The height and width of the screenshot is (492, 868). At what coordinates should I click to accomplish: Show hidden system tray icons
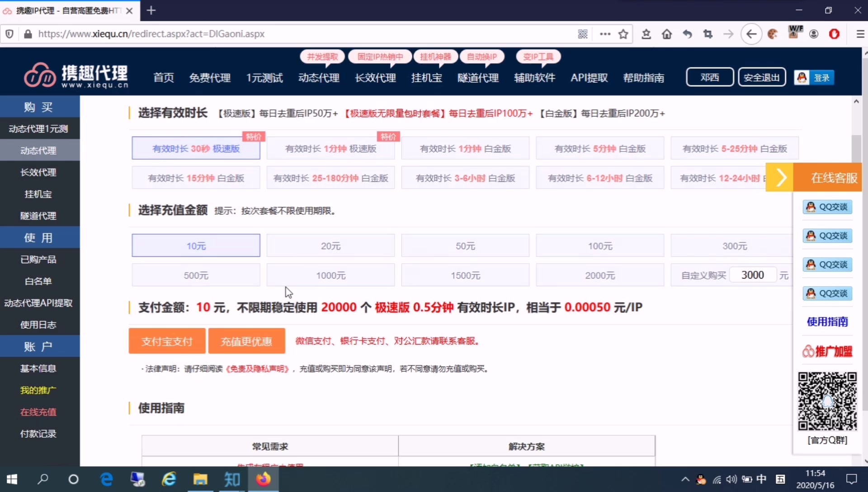(x=685, y=479)
